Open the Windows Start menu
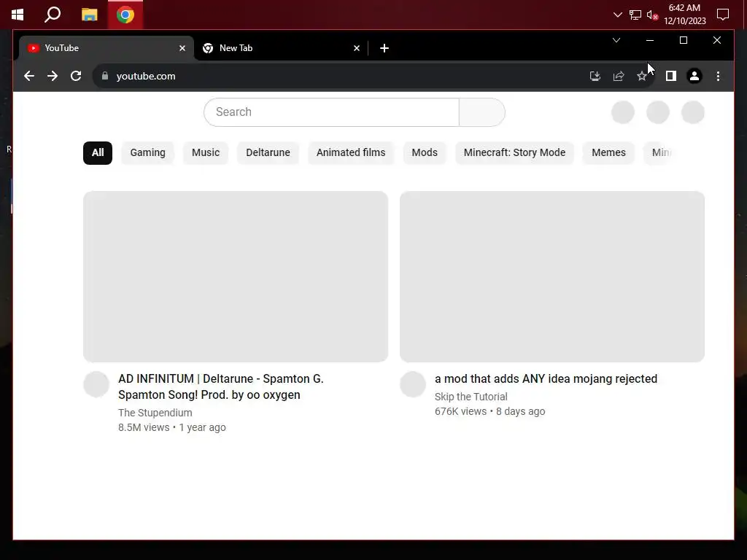The image size is (747, 560). click(x=18, y=15)
